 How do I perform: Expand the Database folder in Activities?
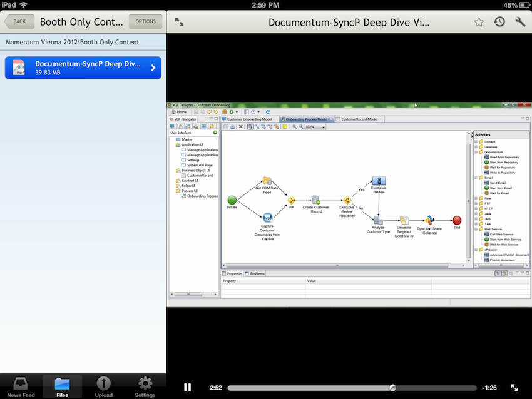click(x=476, y=147)
